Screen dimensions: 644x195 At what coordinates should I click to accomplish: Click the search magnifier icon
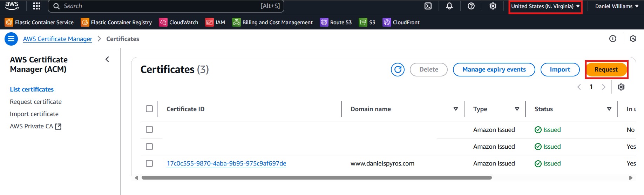(x=56, y=6)
